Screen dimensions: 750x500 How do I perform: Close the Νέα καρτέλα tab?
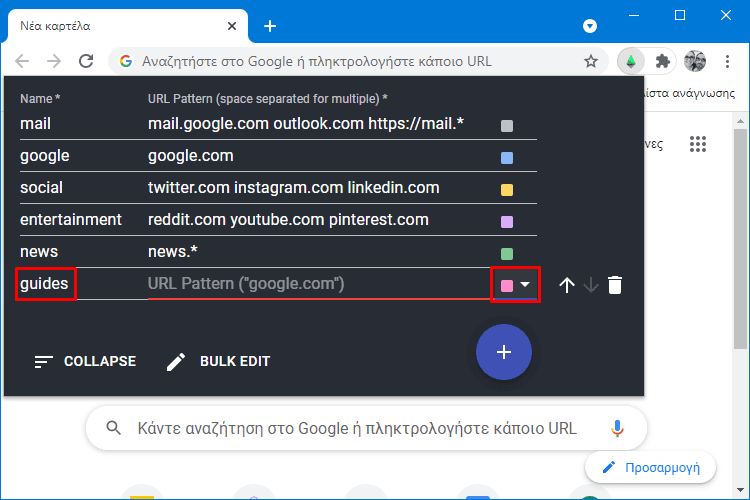pyautogui.click(x=232, y=26)
